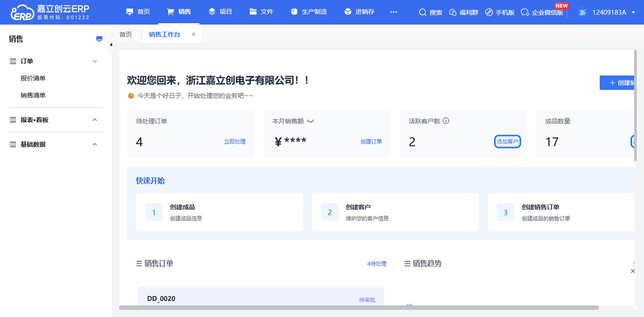Open the 企业微信版 link

click(542, 12)
